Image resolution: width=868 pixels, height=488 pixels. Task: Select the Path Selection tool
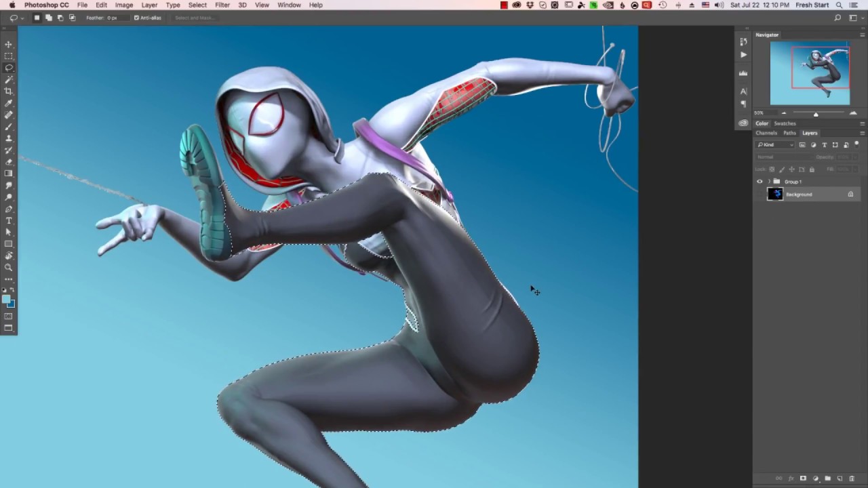[x=9, y=232]
